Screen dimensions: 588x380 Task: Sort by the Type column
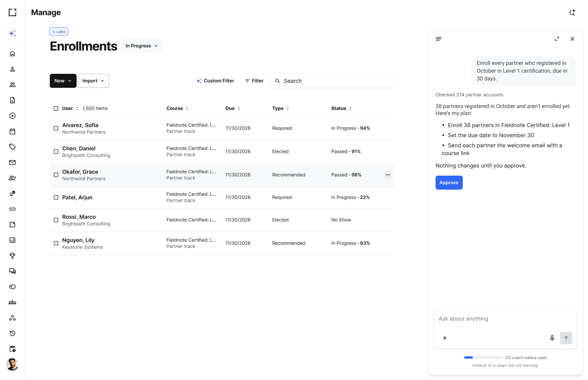281,108
